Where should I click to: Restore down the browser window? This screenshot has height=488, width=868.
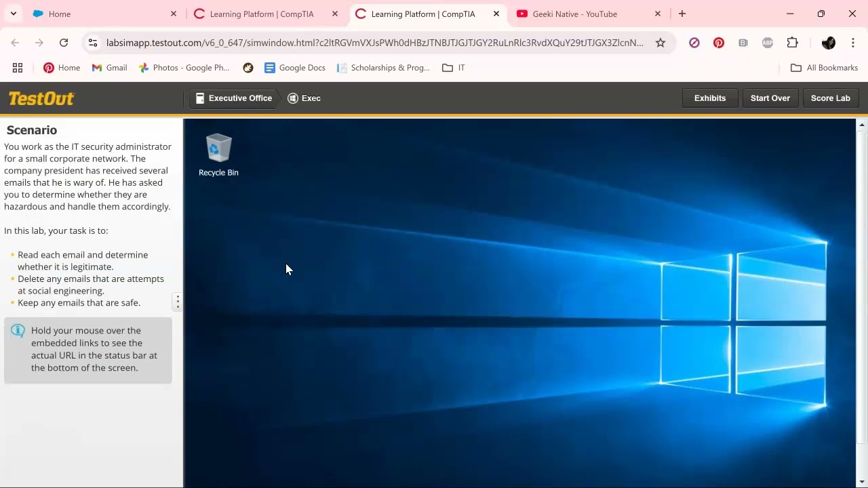point(821,14)
